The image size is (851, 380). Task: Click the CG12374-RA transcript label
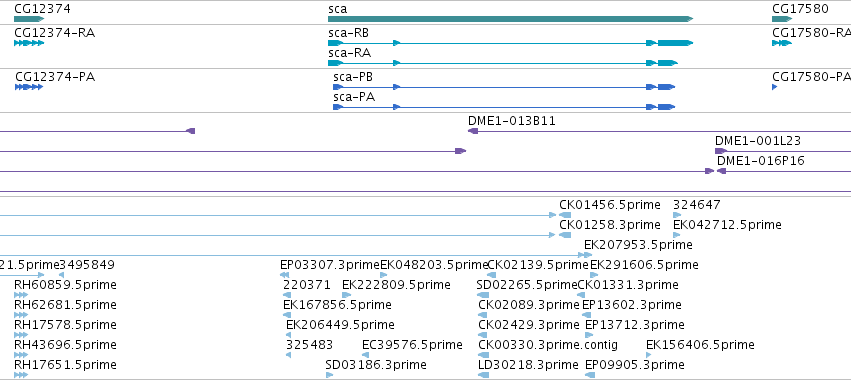[x=55, y=33]
